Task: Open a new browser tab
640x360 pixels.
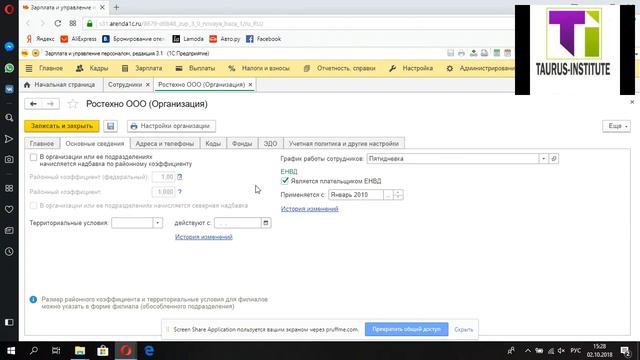Action: click(x=116, y=7)
